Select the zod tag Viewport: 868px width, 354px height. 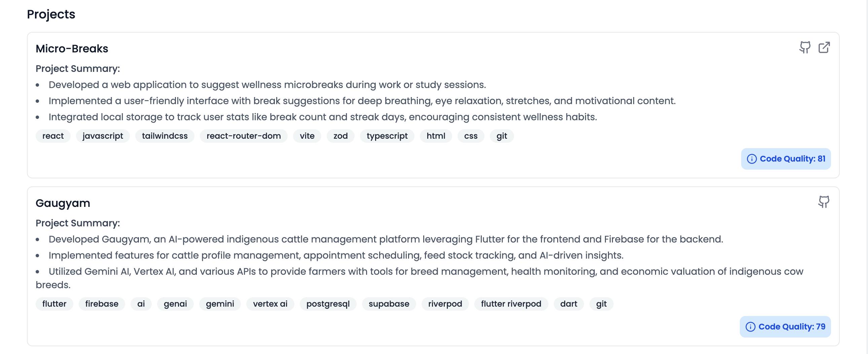340,136
